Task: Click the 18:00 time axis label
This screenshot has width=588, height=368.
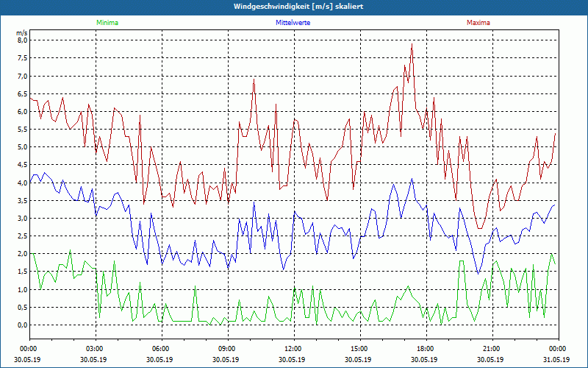Action: (x=426, y=349)
